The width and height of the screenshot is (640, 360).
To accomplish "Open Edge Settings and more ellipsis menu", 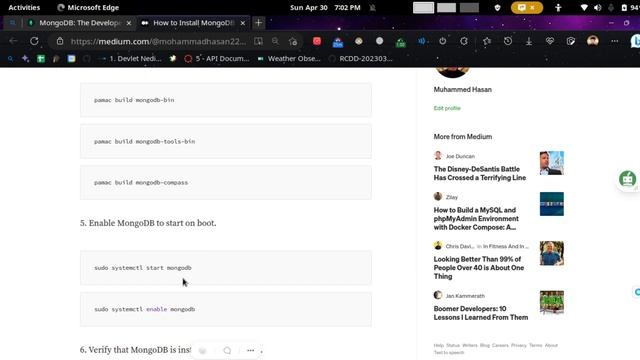I will (x=614, y=41).
